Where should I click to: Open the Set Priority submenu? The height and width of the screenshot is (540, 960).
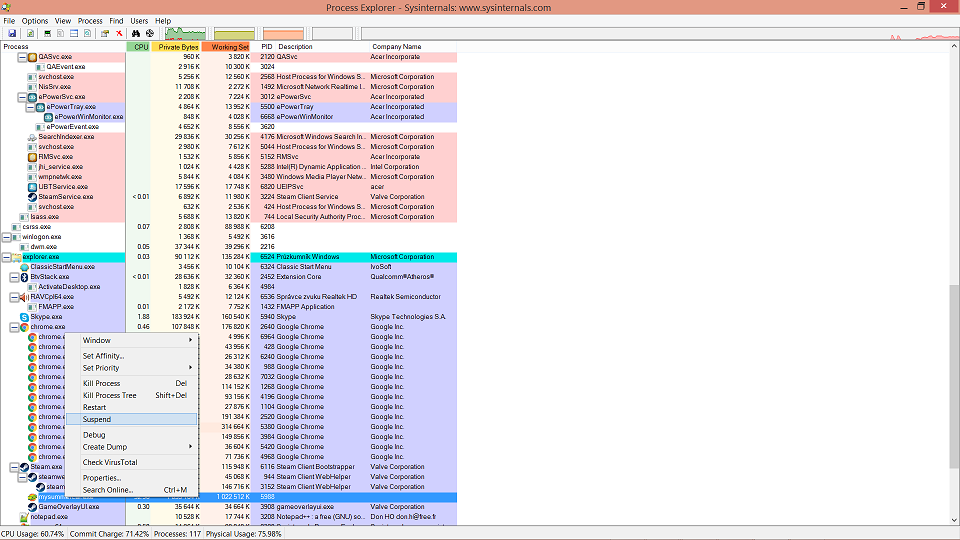click(x=131, y=368)
